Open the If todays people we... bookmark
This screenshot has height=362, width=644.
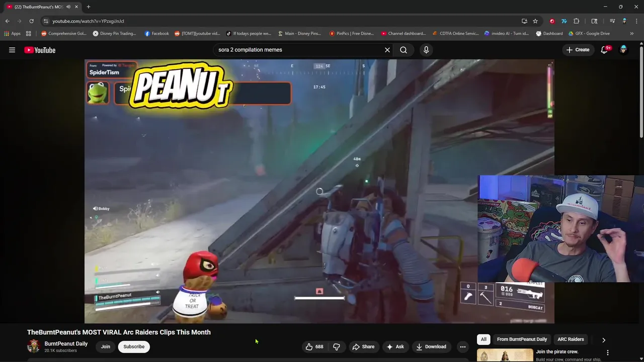point(249,34)
